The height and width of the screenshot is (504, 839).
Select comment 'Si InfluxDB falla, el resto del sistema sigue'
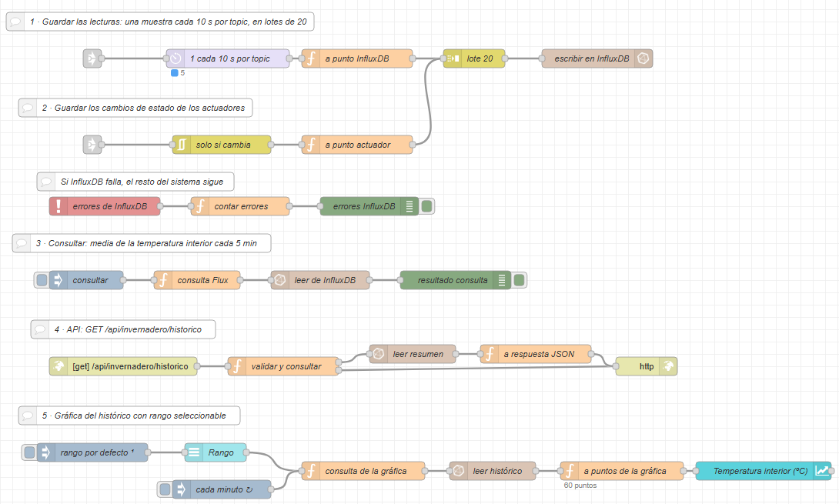click(x=135, y=182)
